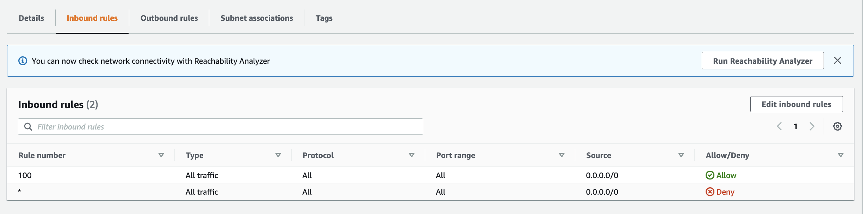Click All traffic in asterisk rule row
Image resolution: width=868 pixels, height=214 pixels.
click(x=202, y=192)
